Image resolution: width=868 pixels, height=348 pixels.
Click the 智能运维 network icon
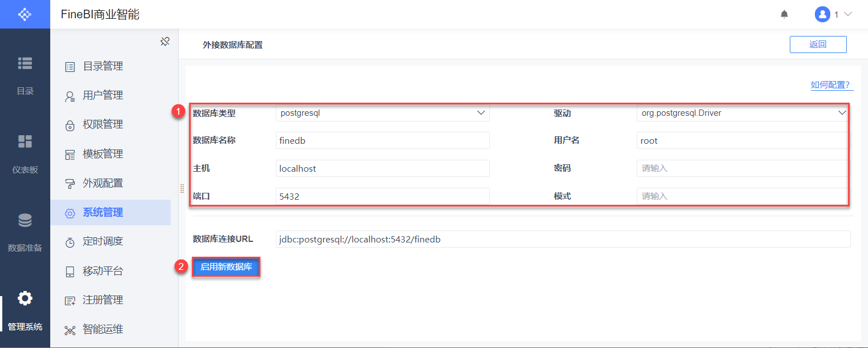pos(70,330)
